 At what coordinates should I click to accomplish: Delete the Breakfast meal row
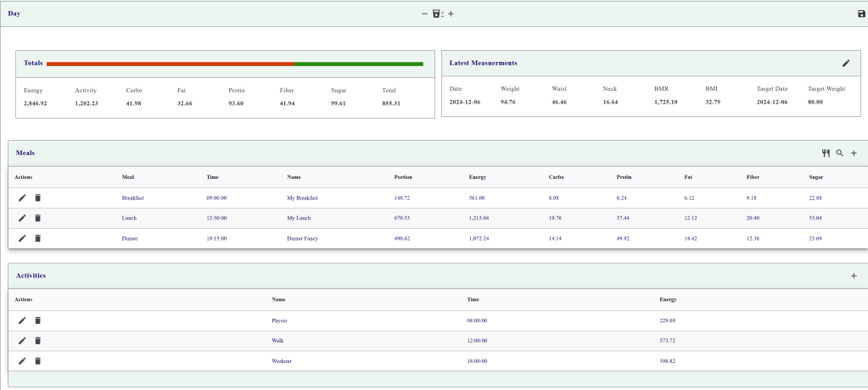pyautogui.click(x=37, y=198)
